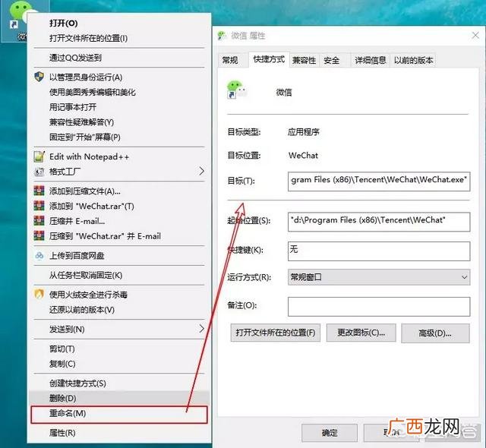Click the Baidu Netdisk cloud icon
The height and width of the screenshot is (448, 486).
(x=39, y=256)
